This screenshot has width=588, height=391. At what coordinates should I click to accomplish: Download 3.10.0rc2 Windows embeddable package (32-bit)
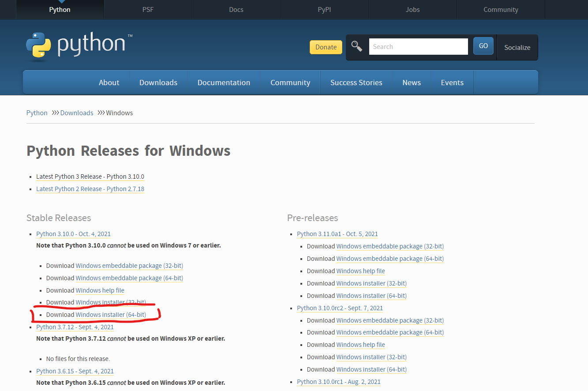tap(390, 320)
